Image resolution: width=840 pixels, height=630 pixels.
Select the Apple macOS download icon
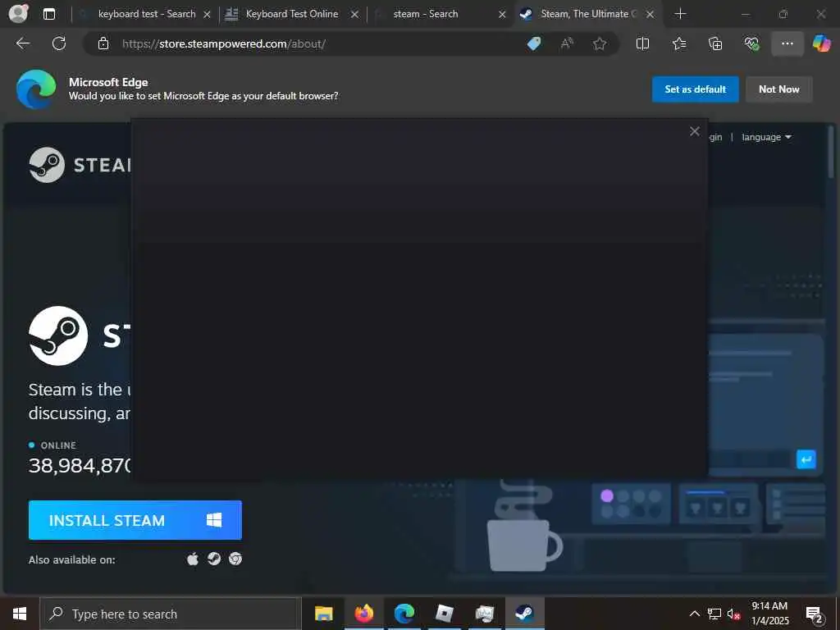(193, 559)
